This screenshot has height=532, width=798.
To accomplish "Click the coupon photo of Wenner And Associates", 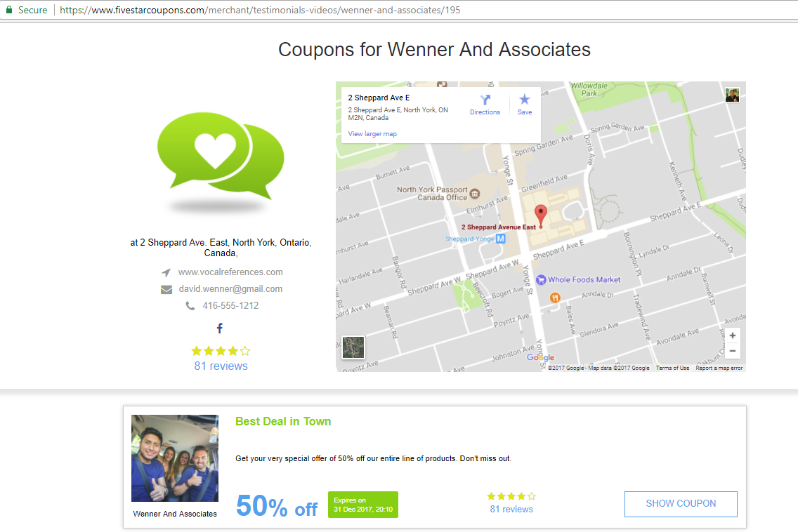I will [x=174, y=458].
